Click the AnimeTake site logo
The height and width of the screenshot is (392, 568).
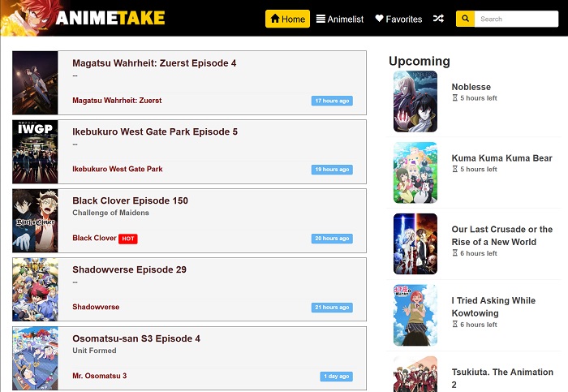84,18
